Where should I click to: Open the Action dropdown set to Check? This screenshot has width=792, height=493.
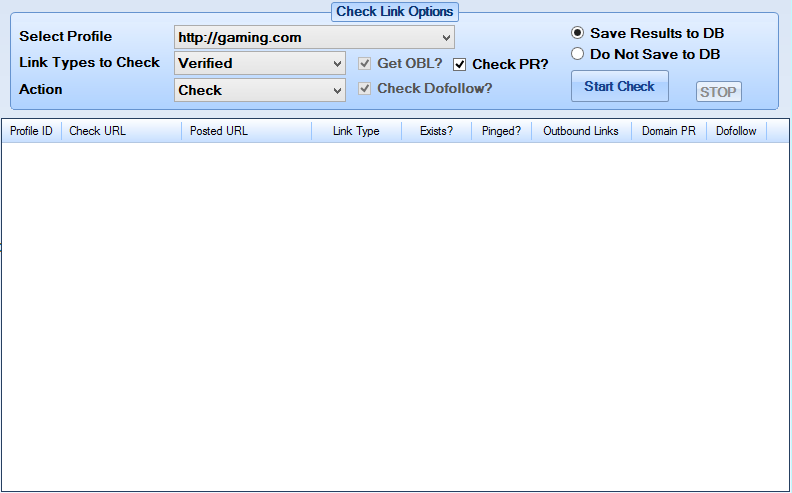[x=260, y=90]
